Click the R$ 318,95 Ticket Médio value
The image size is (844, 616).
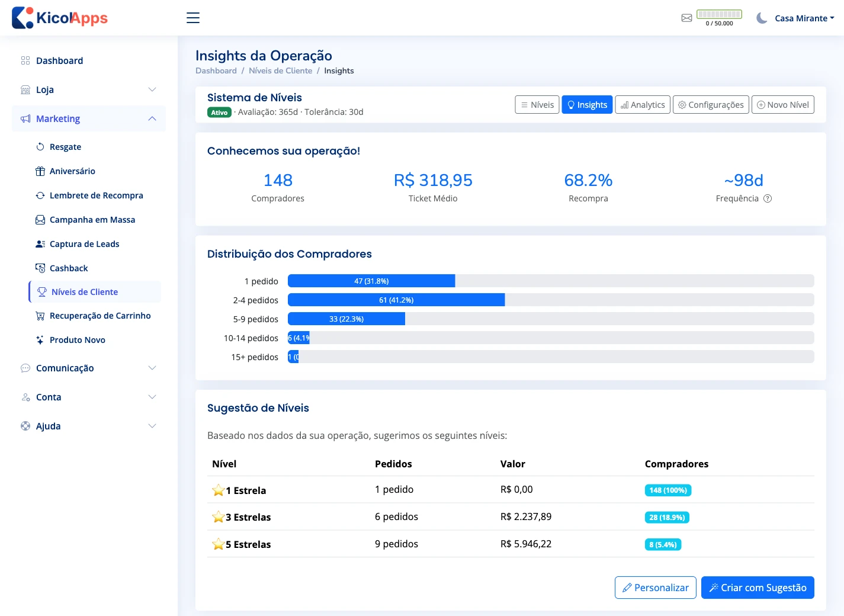point(433,180)
